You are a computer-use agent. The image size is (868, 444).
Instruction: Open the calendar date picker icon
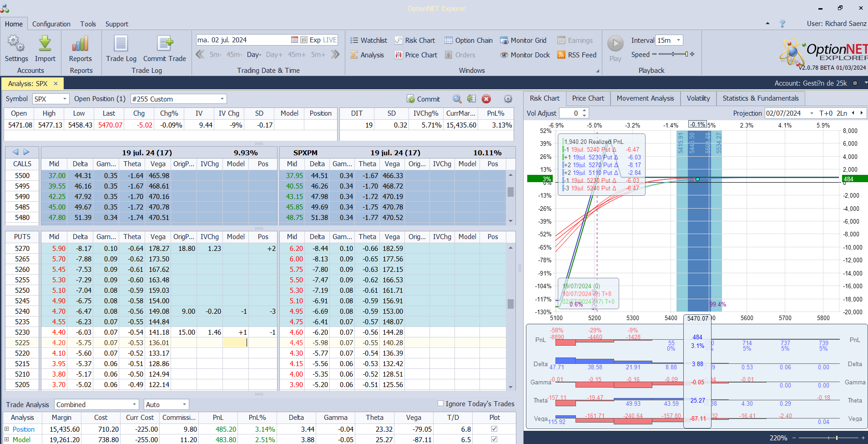click(x=294, y=40)
